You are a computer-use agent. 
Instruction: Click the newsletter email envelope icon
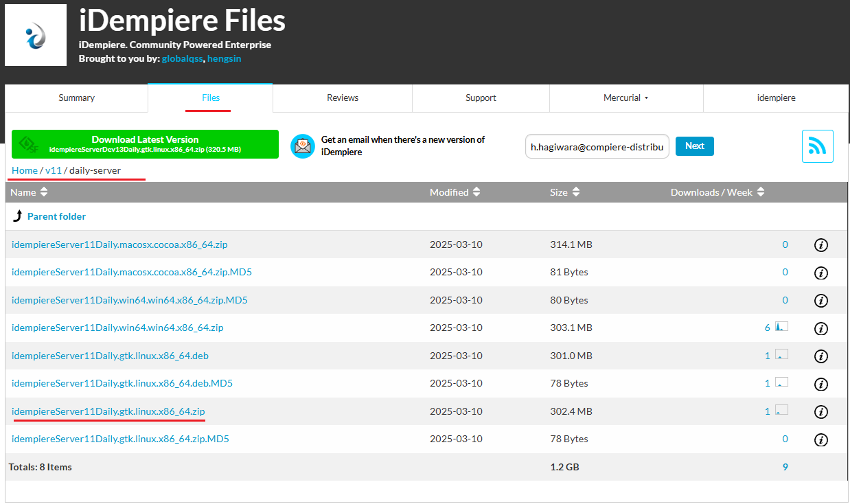[x=302, y=146]
